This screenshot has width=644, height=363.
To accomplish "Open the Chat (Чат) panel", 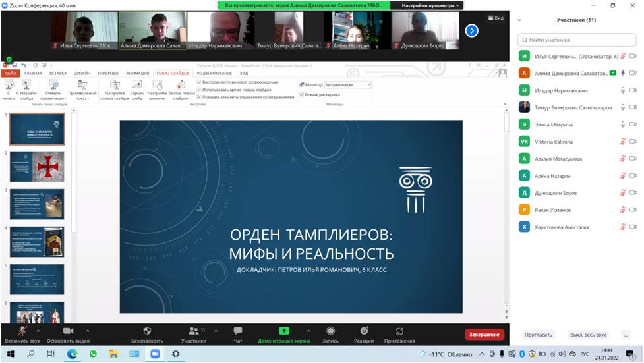I will point(238,331).
